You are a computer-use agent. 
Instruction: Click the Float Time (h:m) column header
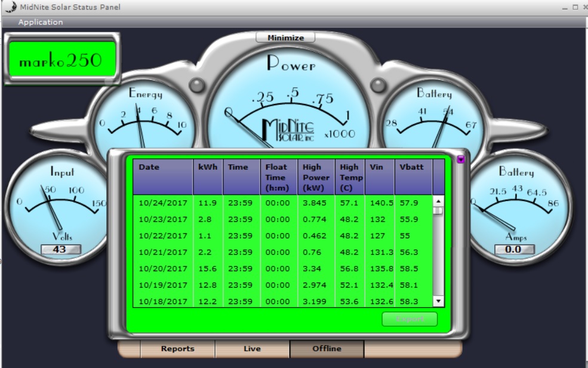click(279, 177)
